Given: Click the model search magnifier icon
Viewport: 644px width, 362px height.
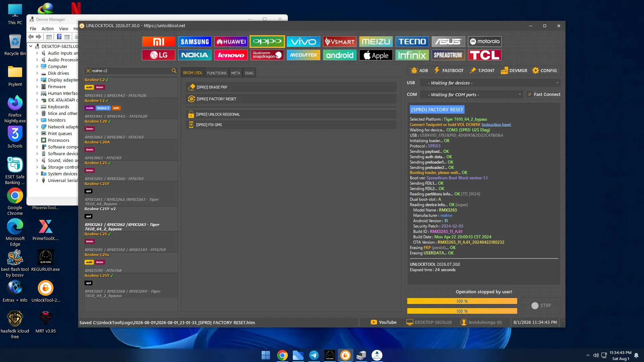Looking at the screenshot, I should (174, 71).
